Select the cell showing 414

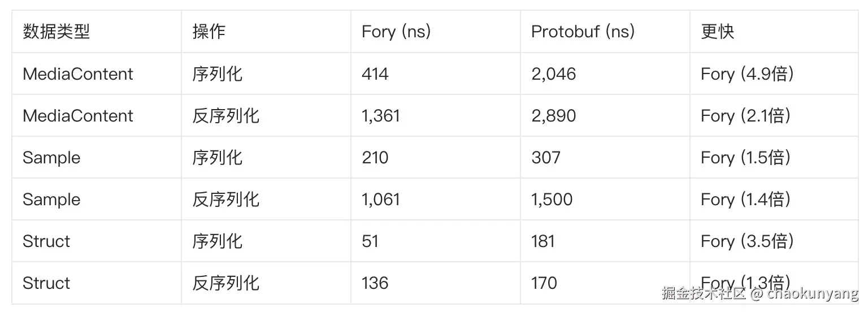pyautogui.click(x=375, y=74)
